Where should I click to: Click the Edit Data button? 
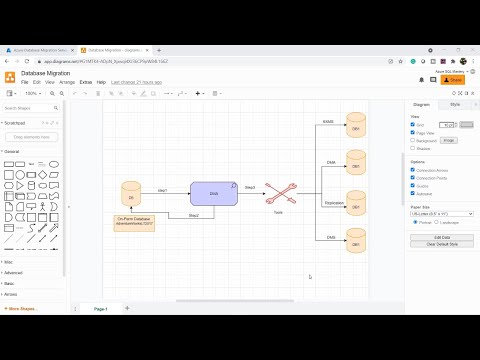[442, 237]
